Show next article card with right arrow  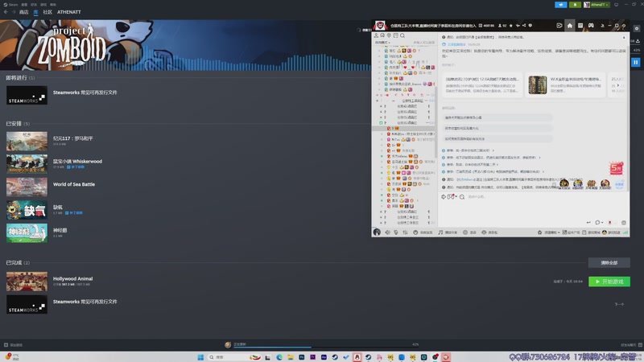coord(618,85)
